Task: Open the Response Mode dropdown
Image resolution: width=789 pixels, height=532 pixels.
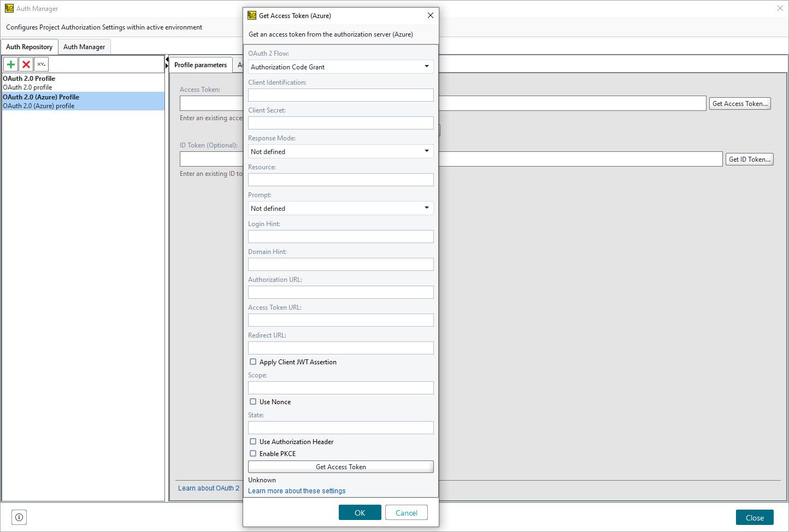Action: tap(427, 151)
